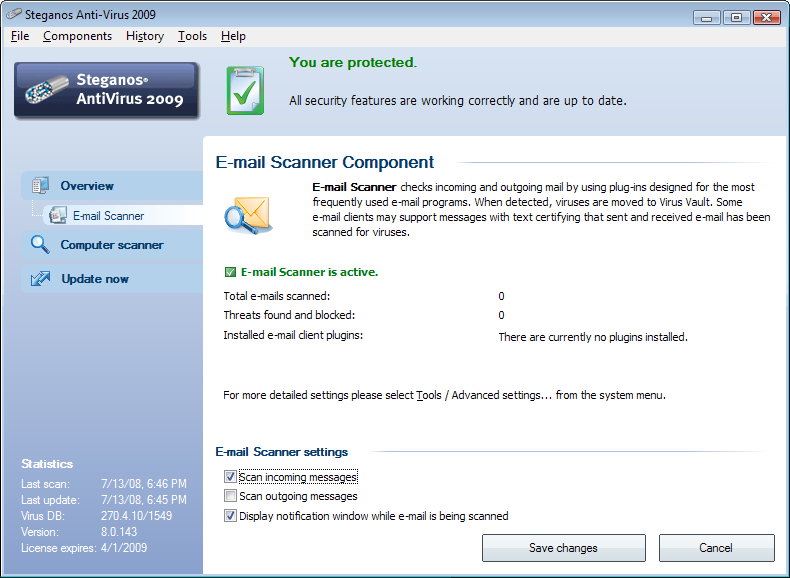Click the green protected clipboard checkmark icon
Image resolution: width=790 pixels, height=578 pixels.
pos(245,91)
